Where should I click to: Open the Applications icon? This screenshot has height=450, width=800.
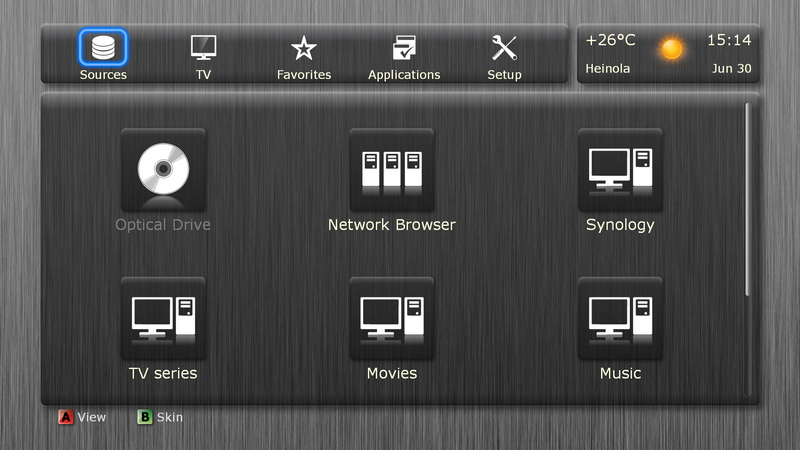[x=404, y=48]
